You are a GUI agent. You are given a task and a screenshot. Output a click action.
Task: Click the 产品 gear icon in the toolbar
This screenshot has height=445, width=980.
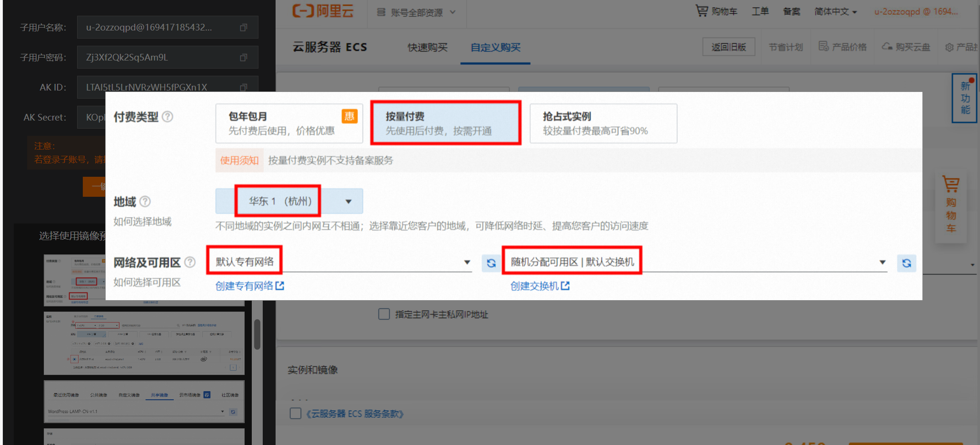tap(949, 47)
